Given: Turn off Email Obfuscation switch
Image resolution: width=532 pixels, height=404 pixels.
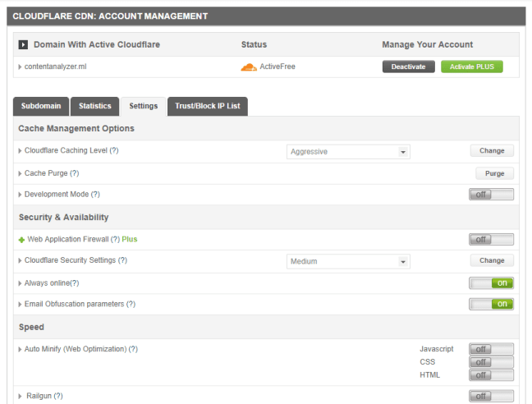Looking at the screenshot, I should point(491,304).
